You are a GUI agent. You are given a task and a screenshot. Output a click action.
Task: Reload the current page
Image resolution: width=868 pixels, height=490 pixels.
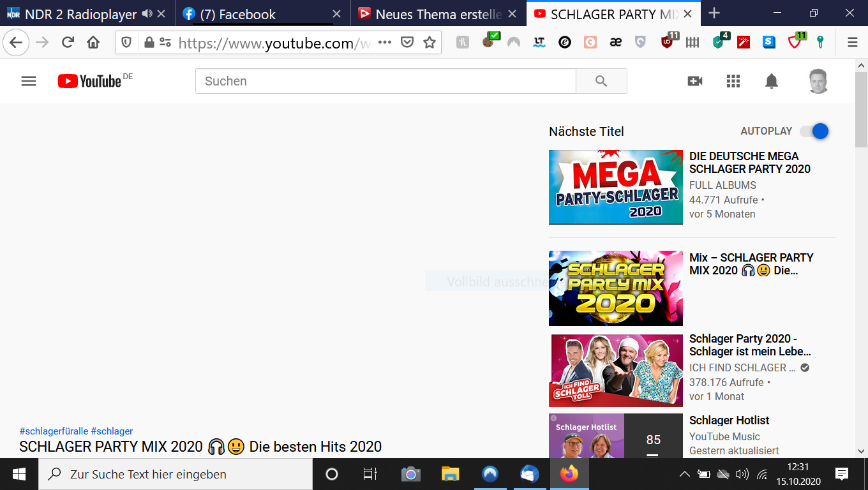68,43
